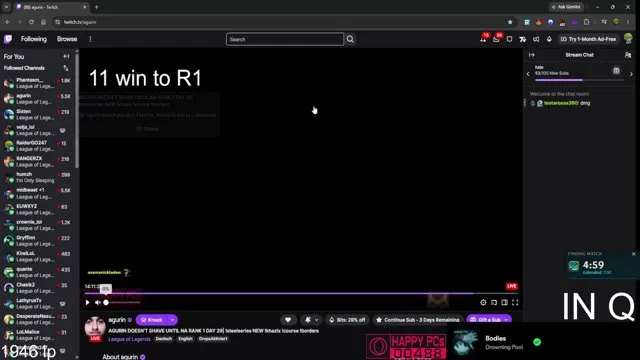Click Bits 20% off button
This screenshot has width=640, height=360.
click(x=347, y=320)
